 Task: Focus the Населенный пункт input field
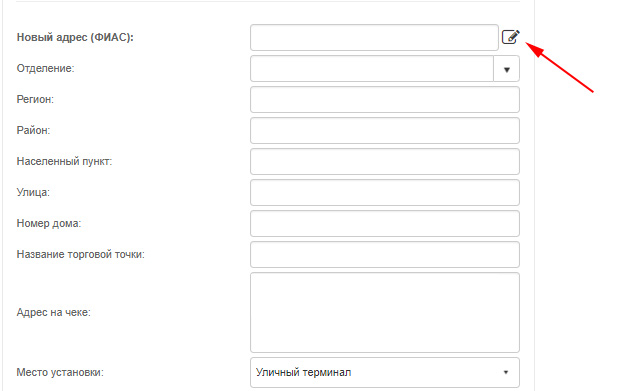point(385,162)
